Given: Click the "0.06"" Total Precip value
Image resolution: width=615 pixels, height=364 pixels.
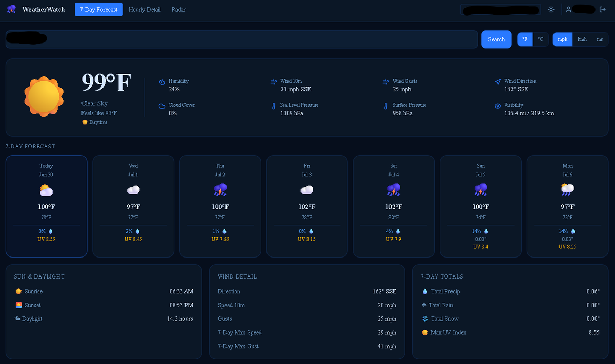Looking at the screenshot, I should click(x=593, y=291).
